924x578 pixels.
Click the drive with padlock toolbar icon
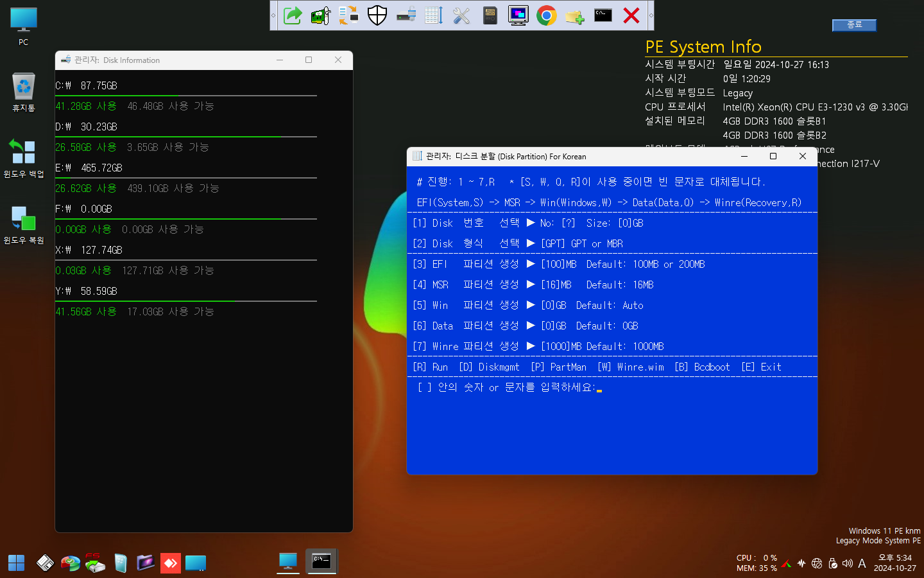coord(406,15)
